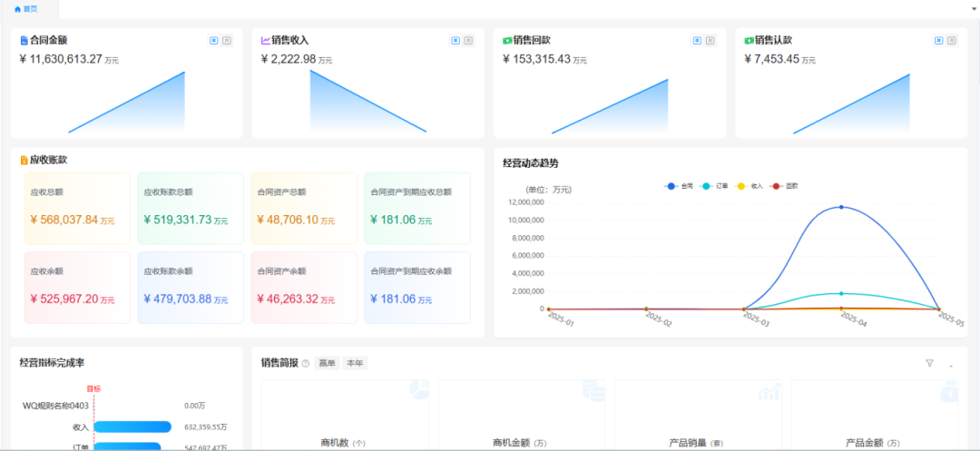Screen dimensions: 980x451
Task: Open the tab list dropdown arrow at top right
Action: [x=972, y=8]
